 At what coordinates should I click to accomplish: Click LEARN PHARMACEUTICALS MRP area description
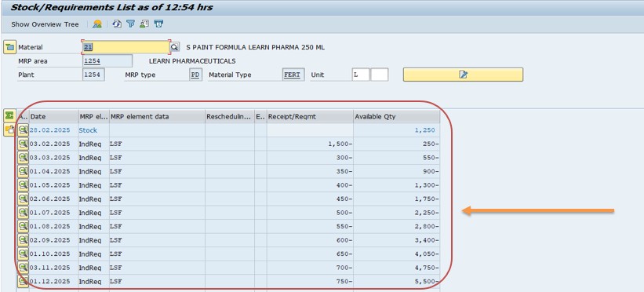(192, 61)
